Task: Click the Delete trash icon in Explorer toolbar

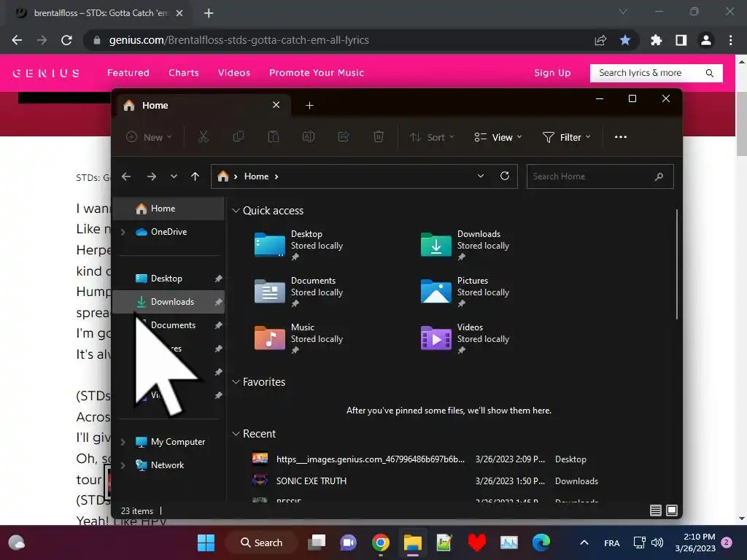Action: click(x=379, y=137)
